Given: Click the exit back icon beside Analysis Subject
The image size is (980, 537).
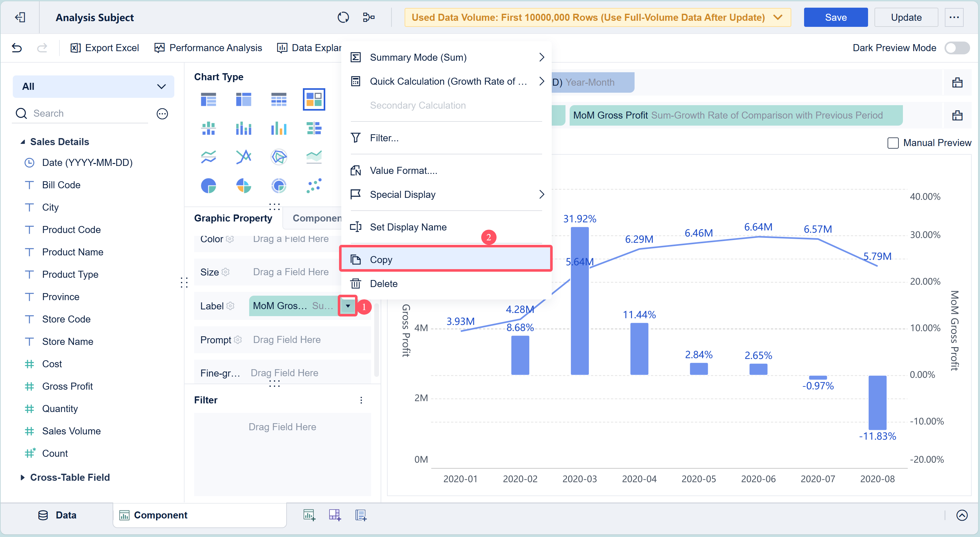Looking at the screenshot, I should (x=20, y=18).
